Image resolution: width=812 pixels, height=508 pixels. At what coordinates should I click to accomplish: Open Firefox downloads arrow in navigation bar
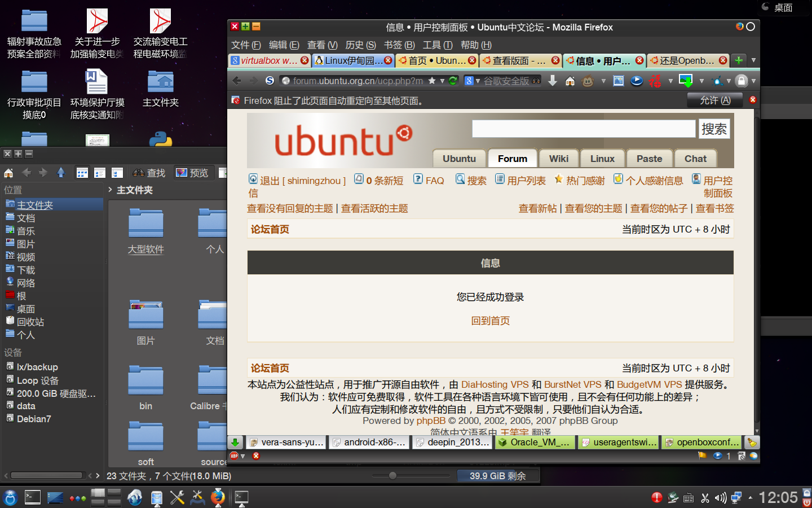click(x=553, y=81)
